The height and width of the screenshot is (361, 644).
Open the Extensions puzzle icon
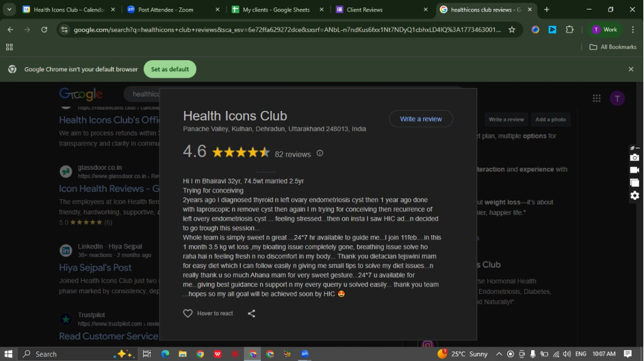[569, 29]
